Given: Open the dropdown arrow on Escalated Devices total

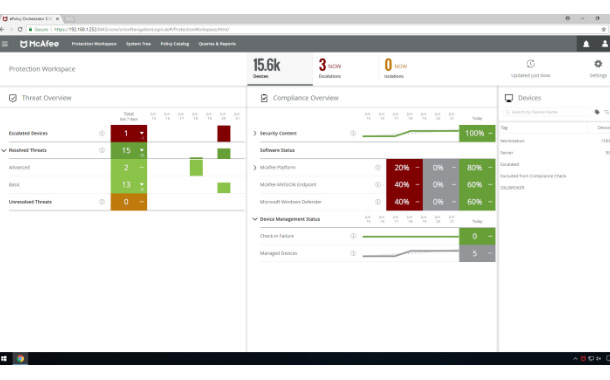Looking at the screenshot, I should tap(142, 133).
